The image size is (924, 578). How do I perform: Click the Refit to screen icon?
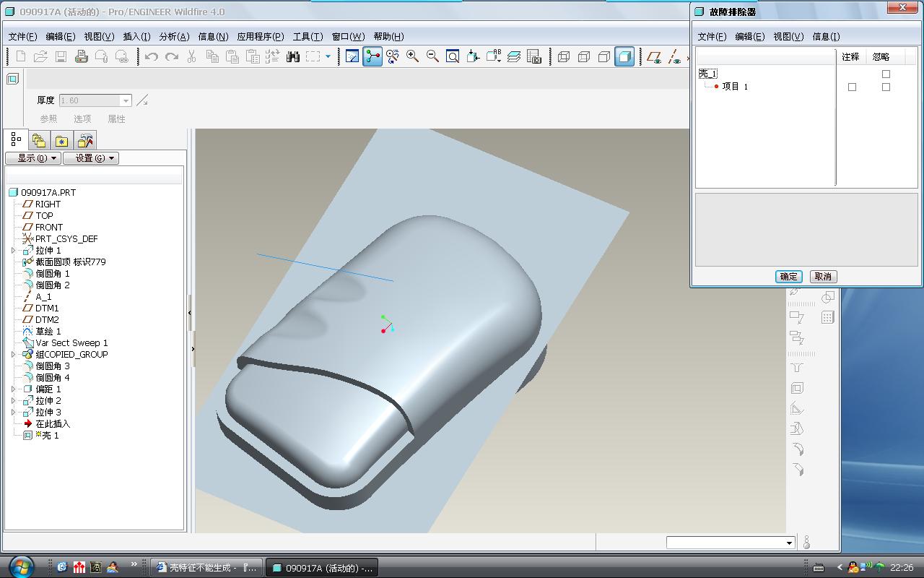click(x=453, y=56)
